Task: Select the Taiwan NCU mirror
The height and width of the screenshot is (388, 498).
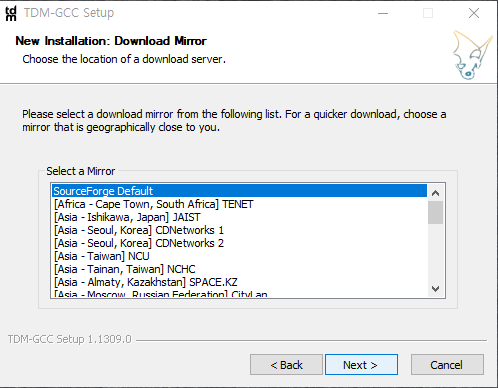Action: (x=239, y=256)
